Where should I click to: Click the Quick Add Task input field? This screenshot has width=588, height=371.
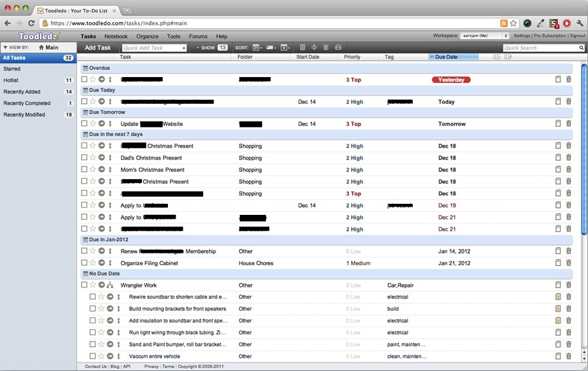click(x=152, y=48)
